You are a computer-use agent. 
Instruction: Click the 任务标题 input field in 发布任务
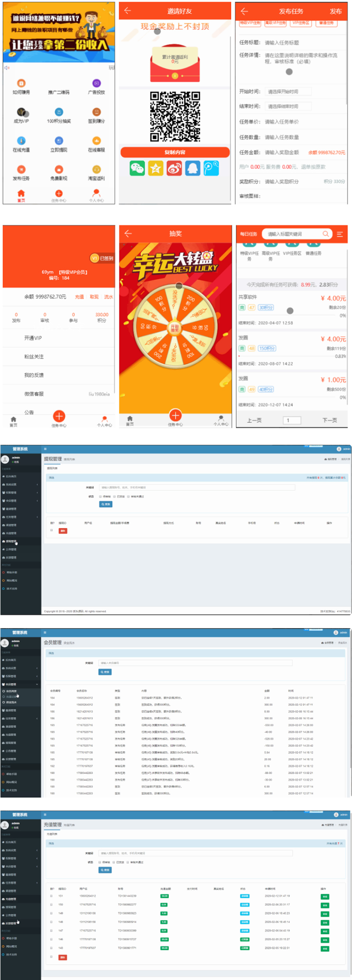(x=304, y=43)
